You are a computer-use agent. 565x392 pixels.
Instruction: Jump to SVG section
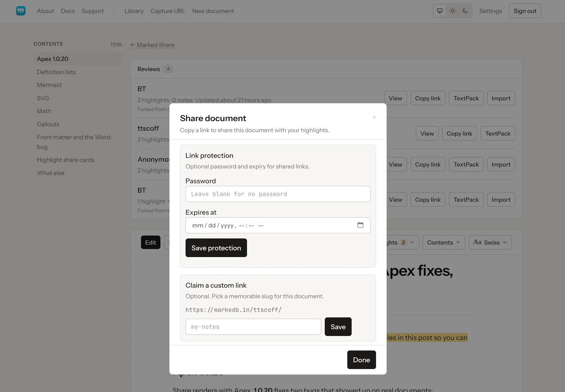[x=43, y=98]
